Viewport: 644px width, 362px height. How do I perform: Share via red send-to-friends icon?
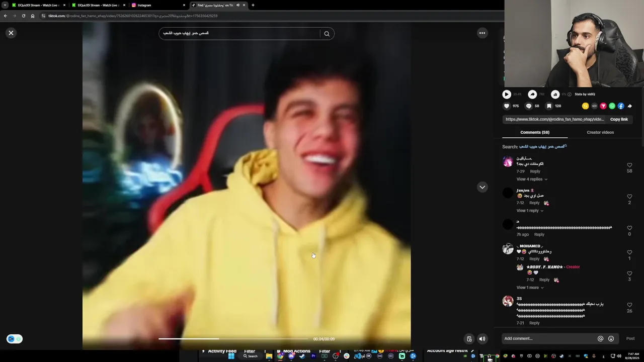pyautogui.click(x=603, y=106)
